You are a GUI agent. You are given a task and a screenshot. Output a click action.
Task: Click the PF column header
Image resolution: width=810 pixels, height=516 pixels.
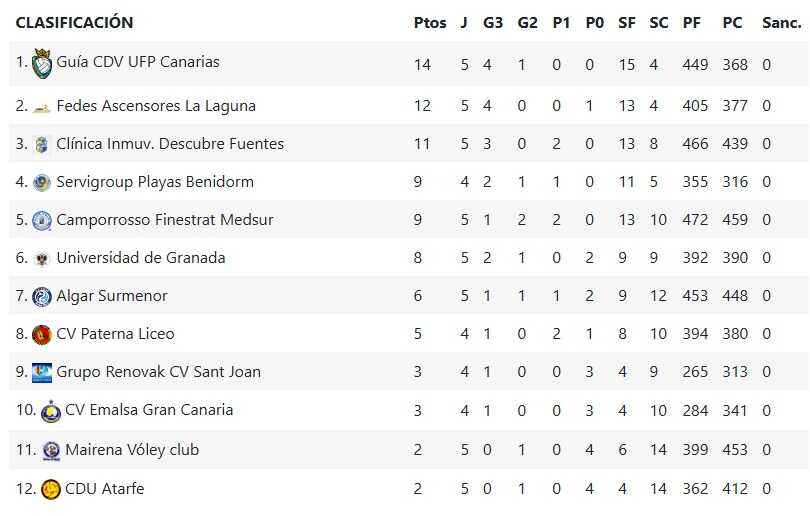point(692,23)
